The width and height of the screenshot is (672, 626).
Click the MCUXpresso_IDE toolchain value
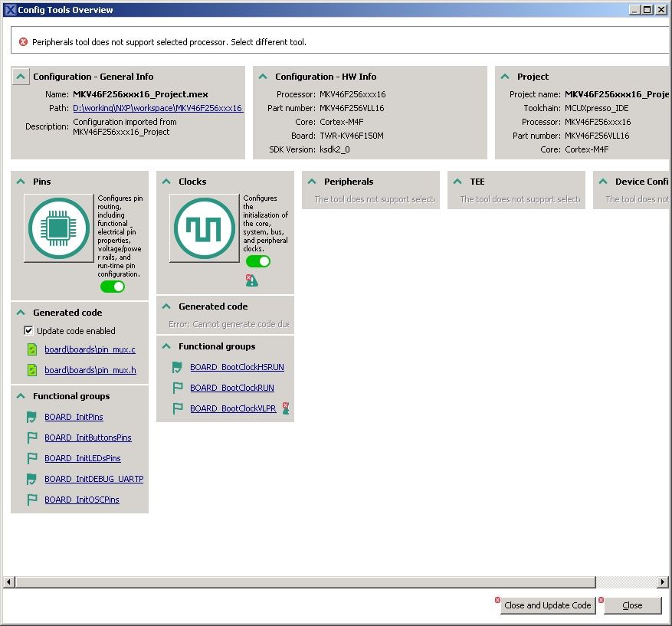(597, 108)
